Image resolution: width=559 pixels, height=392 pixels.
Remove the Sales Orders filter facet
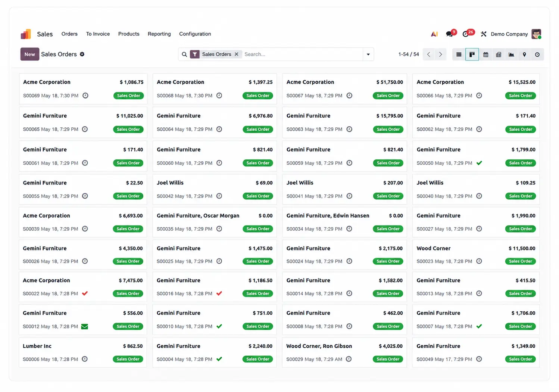[237, 54]
